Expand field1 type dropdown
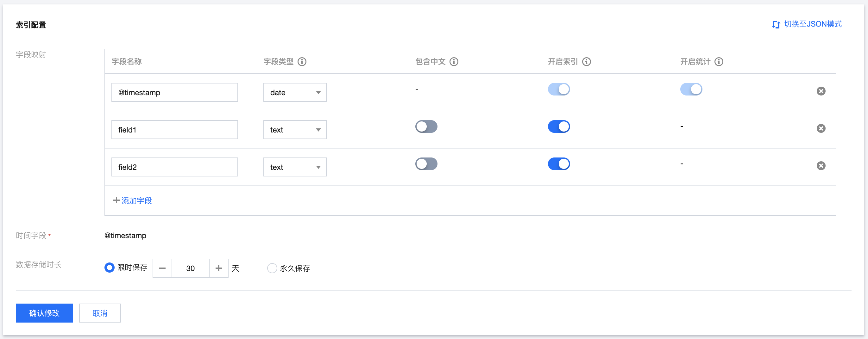 (x=294, y=130)
